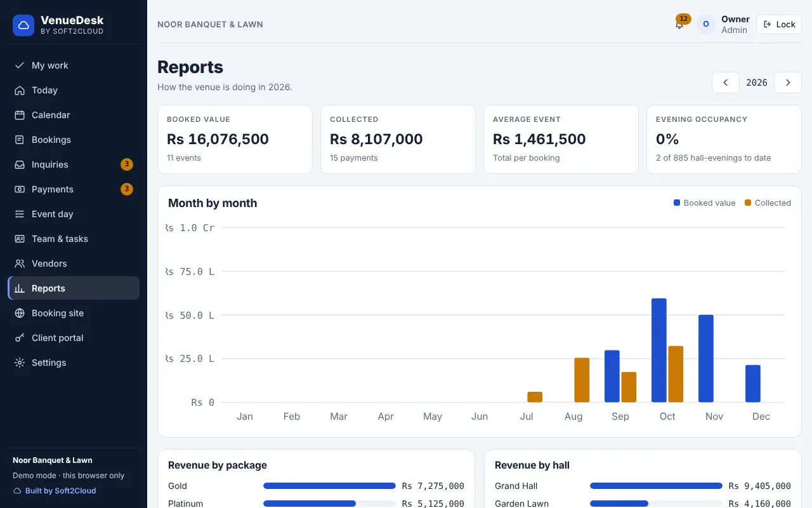This screenshot has width=812, height=508.
Task: Click the Collected legend swatch
Action: [748, 203]
